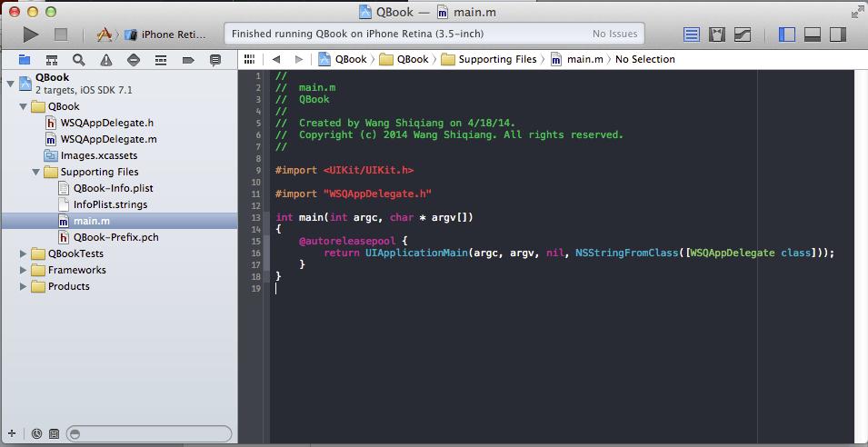Show the Breakpoint navigator
The image size is (868, 447).
point(187,60)
